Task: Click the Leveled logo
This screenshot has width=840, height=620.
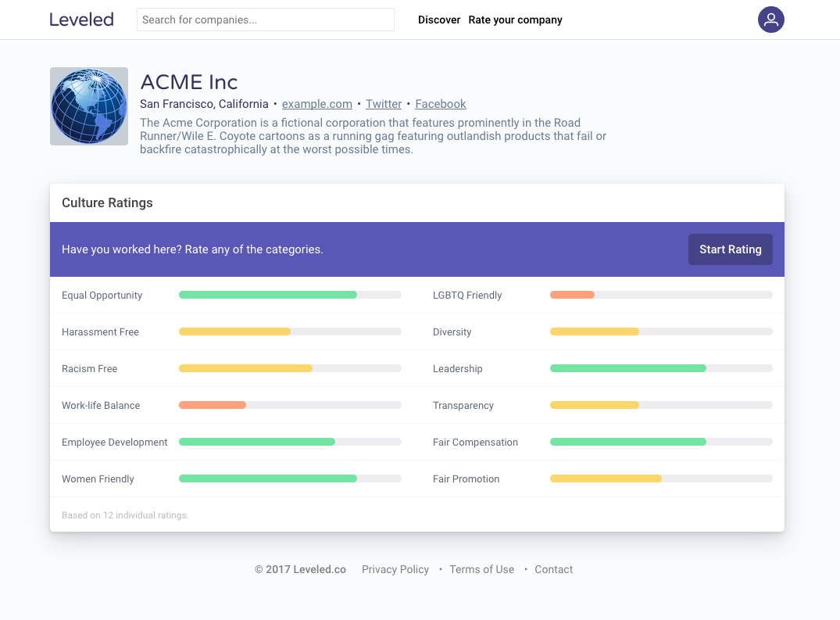Action: pos(81,20)
